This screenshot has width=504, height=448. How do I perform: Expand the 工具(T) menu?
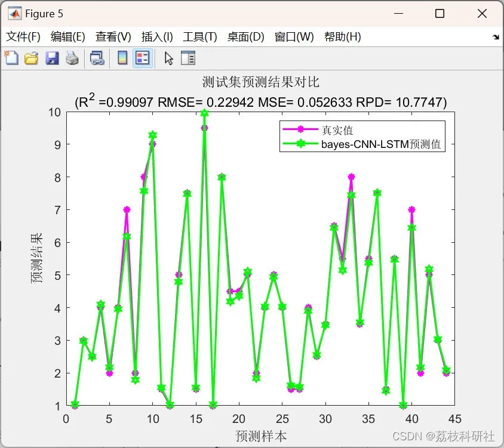200,36
